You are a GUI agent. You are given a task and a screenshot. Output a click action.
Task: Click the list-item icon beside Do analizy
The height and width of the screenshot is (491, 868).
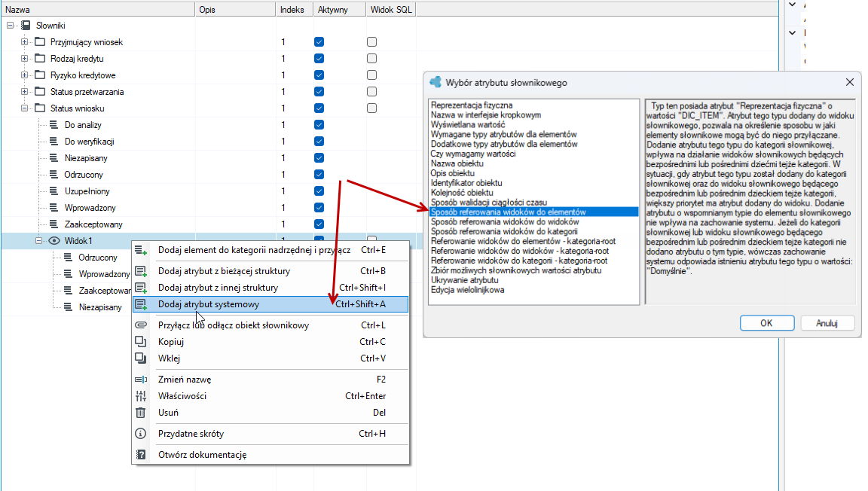(53, 125)
